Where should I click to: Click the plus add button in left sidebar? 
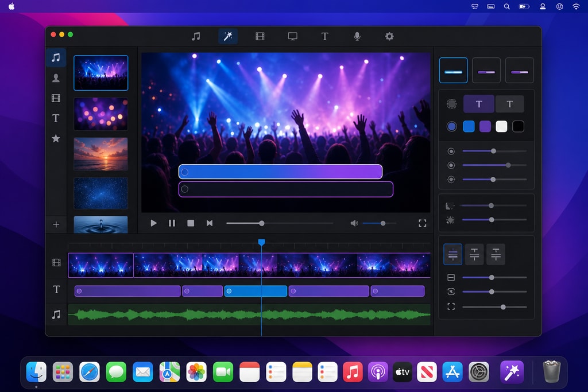coord(56,224)
